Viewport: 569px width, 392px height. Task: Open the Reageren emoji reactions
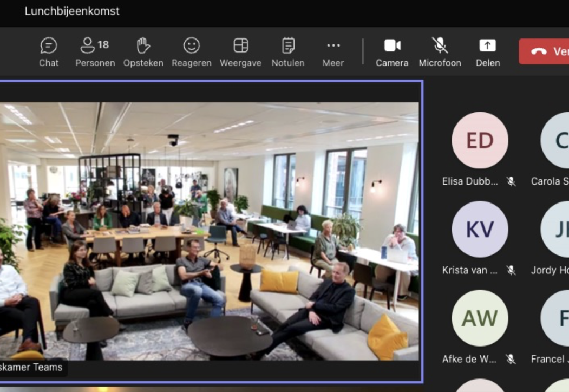tap(191, 52)
